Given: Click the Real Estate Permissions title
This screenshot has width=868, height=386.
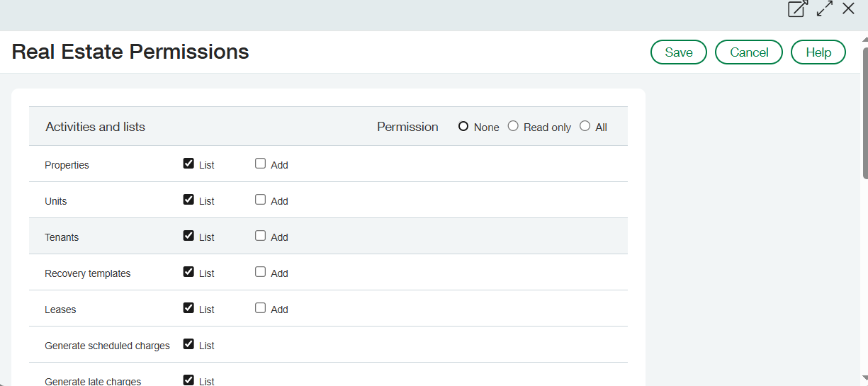Looking at the screenshot, I should [x=130, y=52].
